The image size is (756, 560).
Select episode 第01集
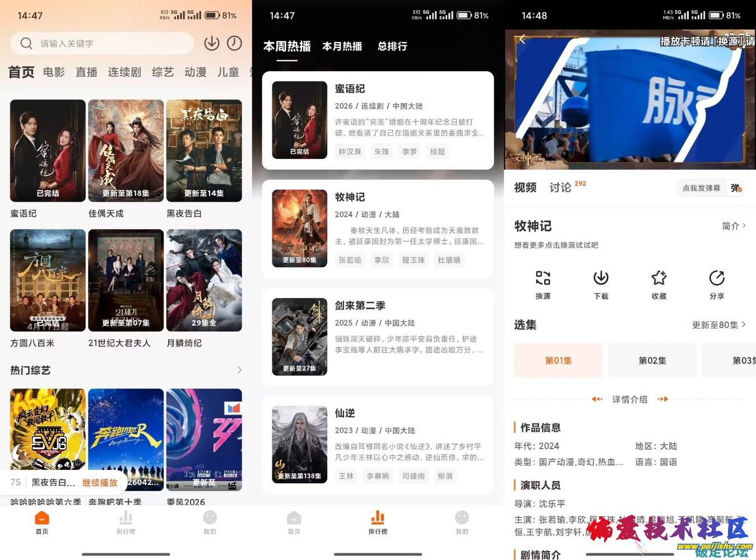coord(558,360)
